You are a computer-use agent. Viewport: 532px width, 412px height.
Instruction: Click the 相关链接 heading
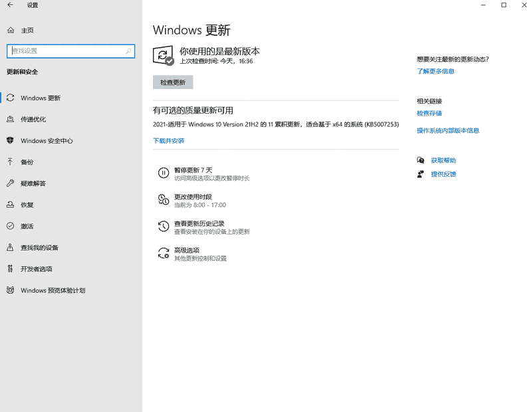pyautogui.click(x=429, y=101)
